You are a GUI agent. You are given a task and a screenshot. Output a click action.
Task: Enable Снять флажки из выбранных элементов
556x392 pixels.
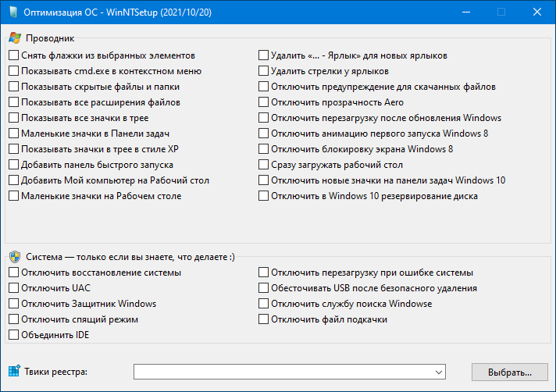[13, 55]
